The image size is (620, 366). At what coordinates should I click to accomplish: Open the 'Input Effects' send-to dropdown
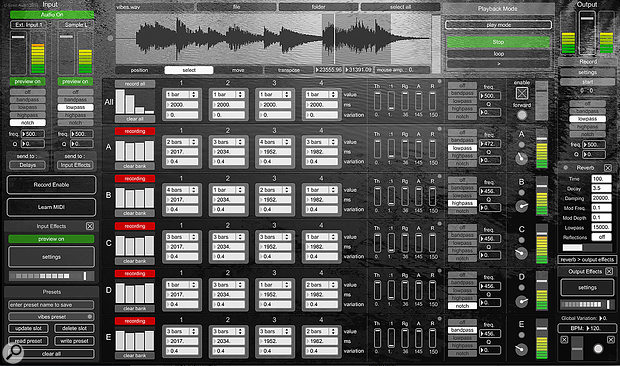[76, 165]
